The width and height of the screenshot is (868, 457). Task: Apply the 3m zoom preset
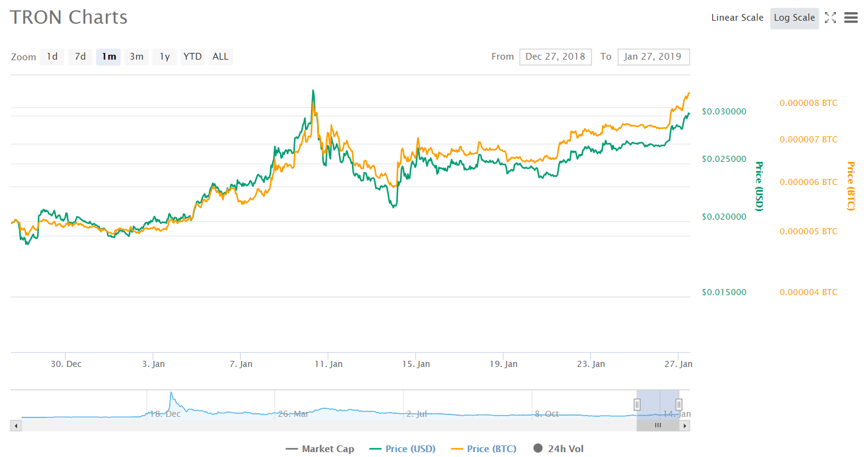136,57
